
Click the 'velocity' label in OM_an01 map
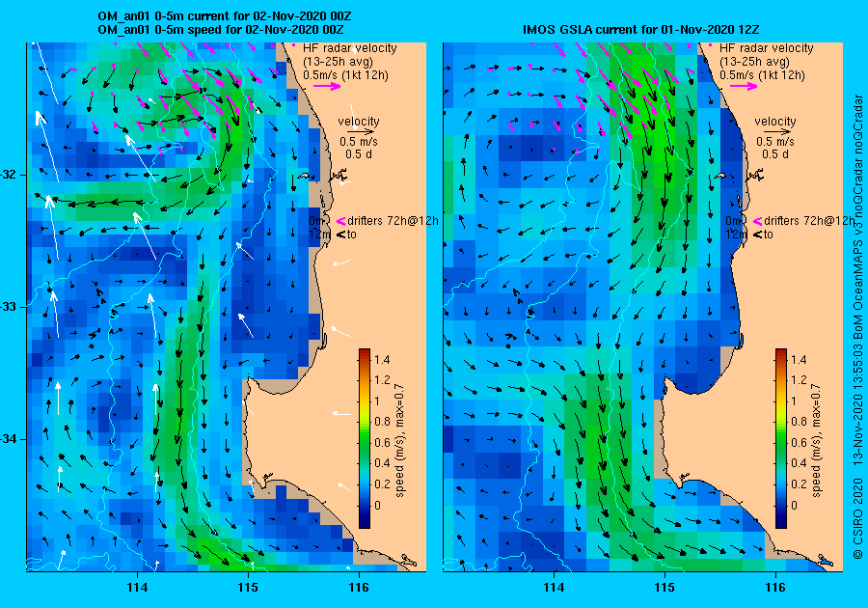[x=359, y=122]
